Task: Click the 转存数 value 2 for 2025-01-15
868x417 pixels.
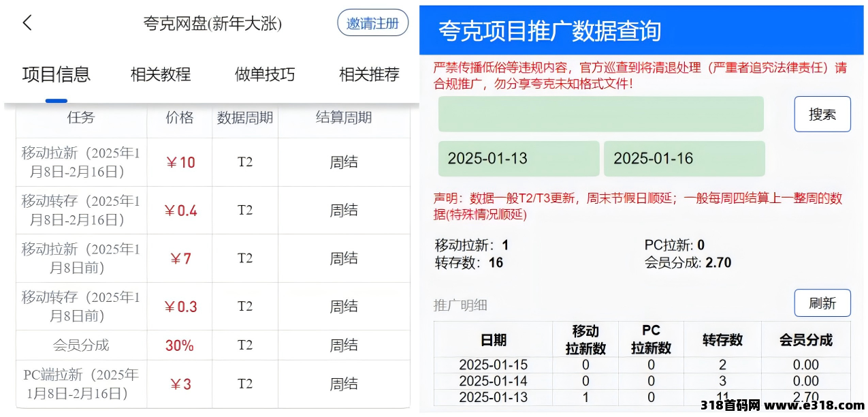Action: point(723,365)
